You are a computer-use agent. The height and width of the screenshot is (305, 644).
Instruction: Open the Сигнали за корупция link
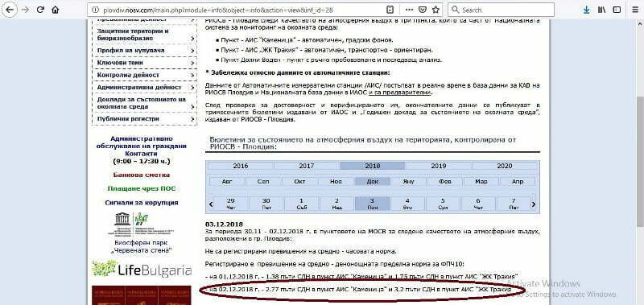point(142,202)
